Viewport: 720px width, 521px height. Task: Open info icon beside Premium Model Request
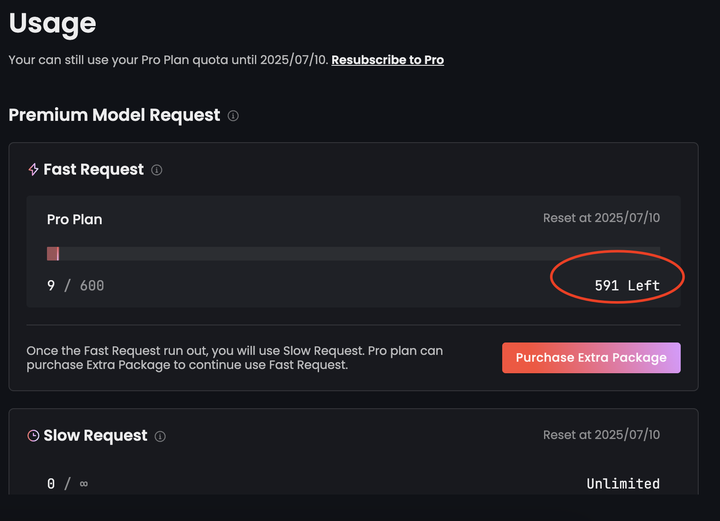(233, 116)
